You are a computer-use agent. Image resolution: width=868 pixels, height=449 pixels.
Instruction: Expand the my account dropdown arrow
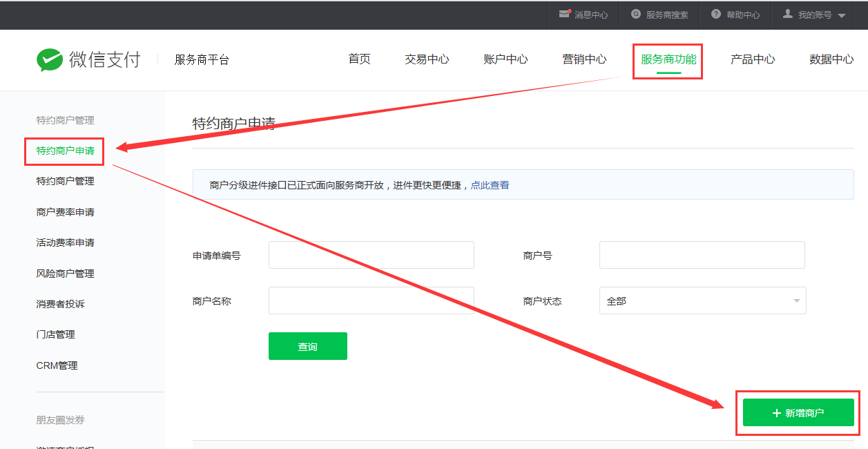(841, 15)
